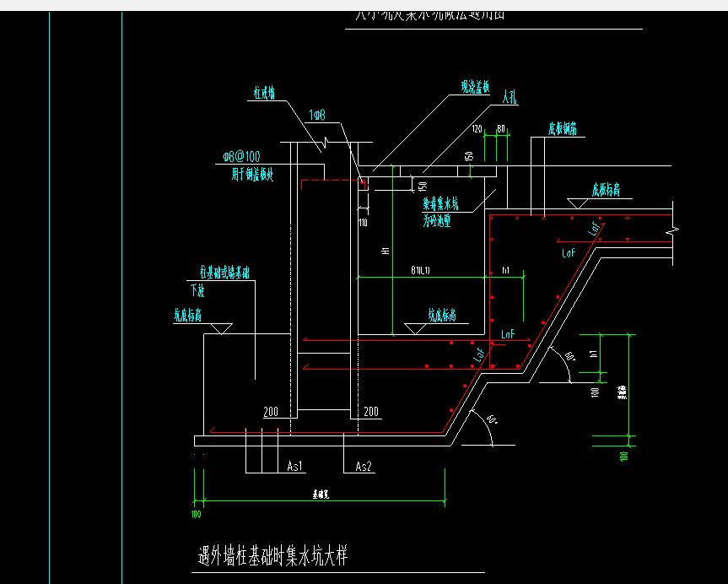Click the 底板标高 elevation label
Image resolution: width=728 pixels, height=584 pixels.
(x=606, y=190)
